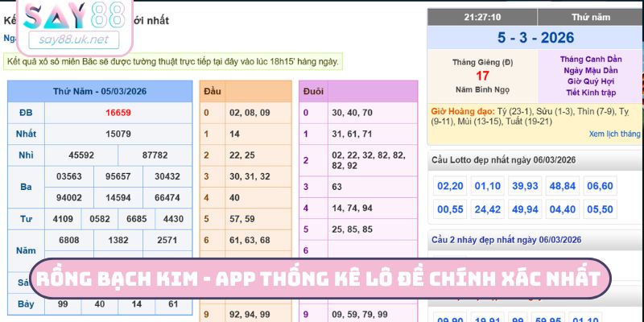Click third prize number 30432

click(x=167, y=176)
